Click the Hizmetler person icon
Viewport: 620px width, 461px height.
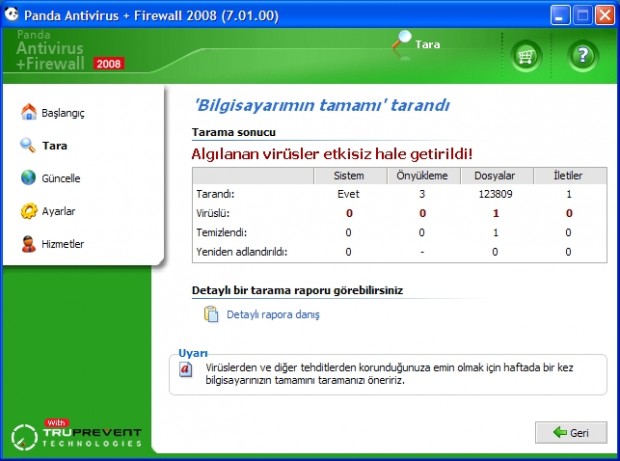[28, 244]
